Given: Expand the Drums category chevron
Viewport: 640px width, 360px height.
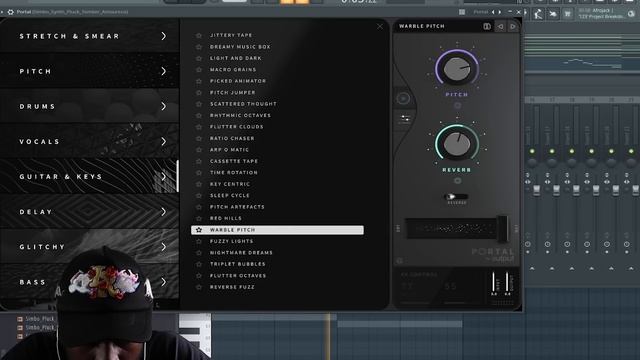Looking at the screenshot, I should tap(164, 106).
